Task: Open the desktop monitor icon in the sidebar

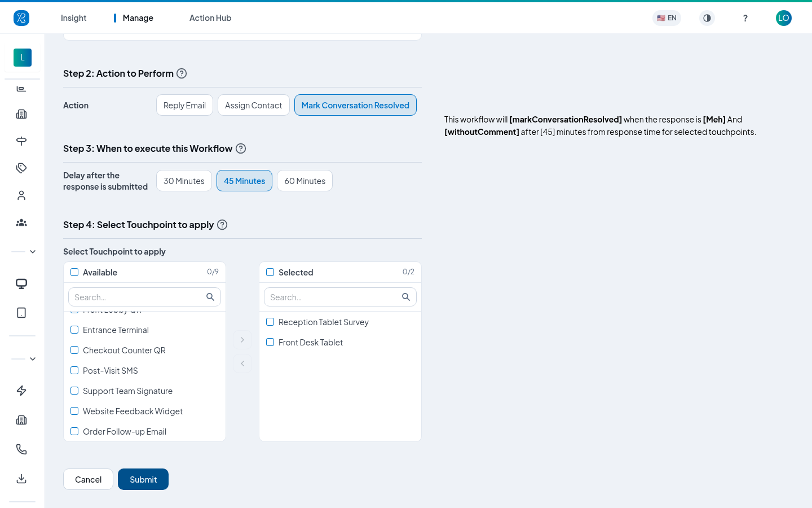Action: pyautogui.click(x=21, y=284)
